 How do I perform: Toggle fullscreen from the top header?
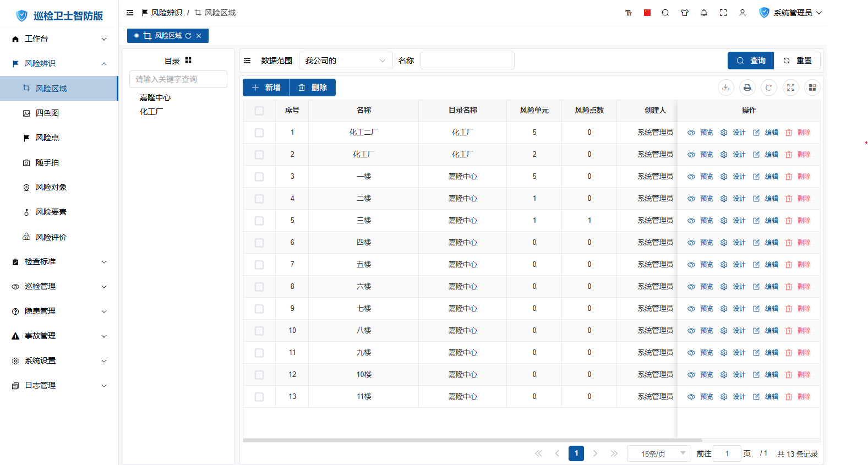[723, 13]
